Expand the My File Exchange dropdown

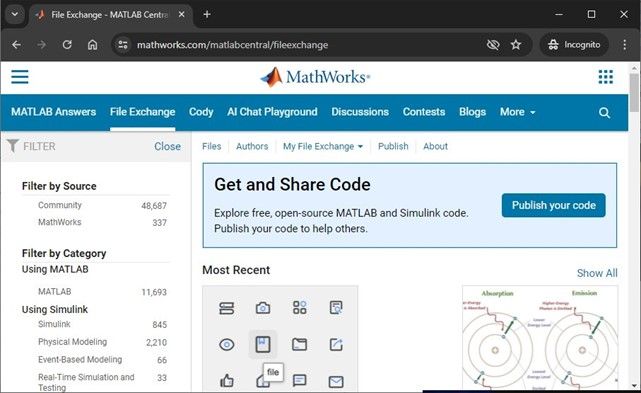[323, 146]
